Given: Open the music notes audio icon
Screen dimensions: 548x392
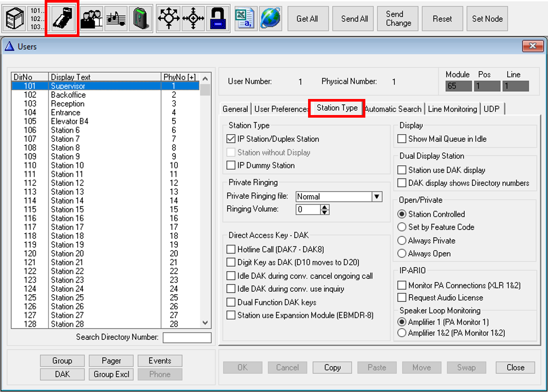Looking at the screenshot, I should [x=116, y=19].
